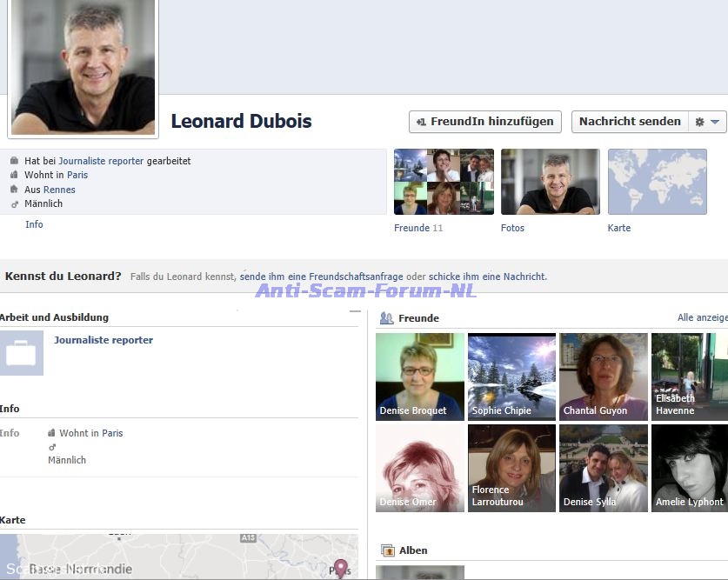This screenshot has width=728, height=580.
Task: Open the Journaliste reporter link in header
Action: pyautogui.click(x=101, y=161)
